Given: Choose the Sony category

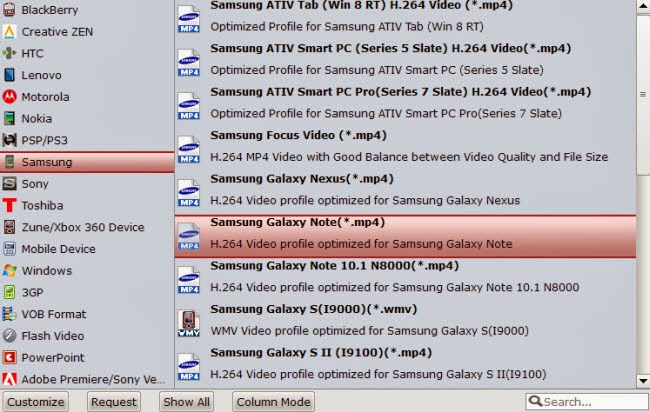Looking at the screenshot, I should pos(87,184).
